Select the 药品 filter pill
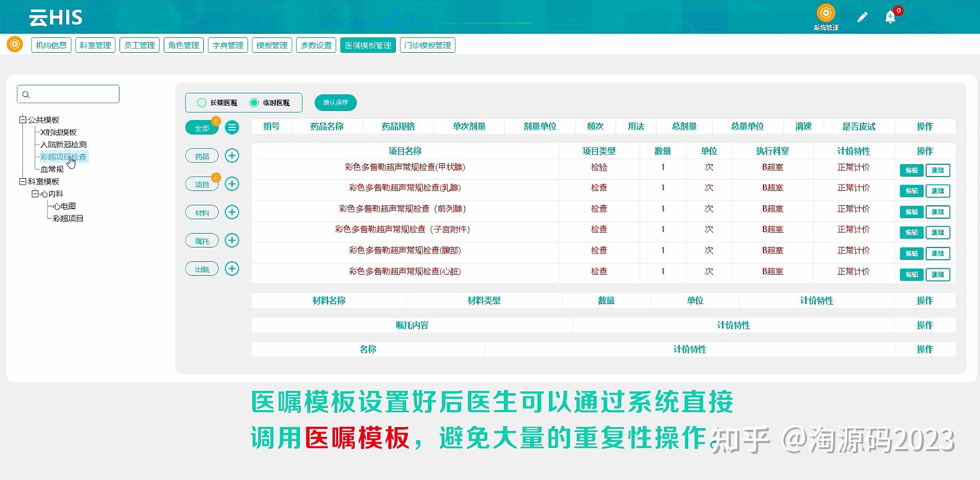Screen dimensions: 980x480 [x=202, y=156]
